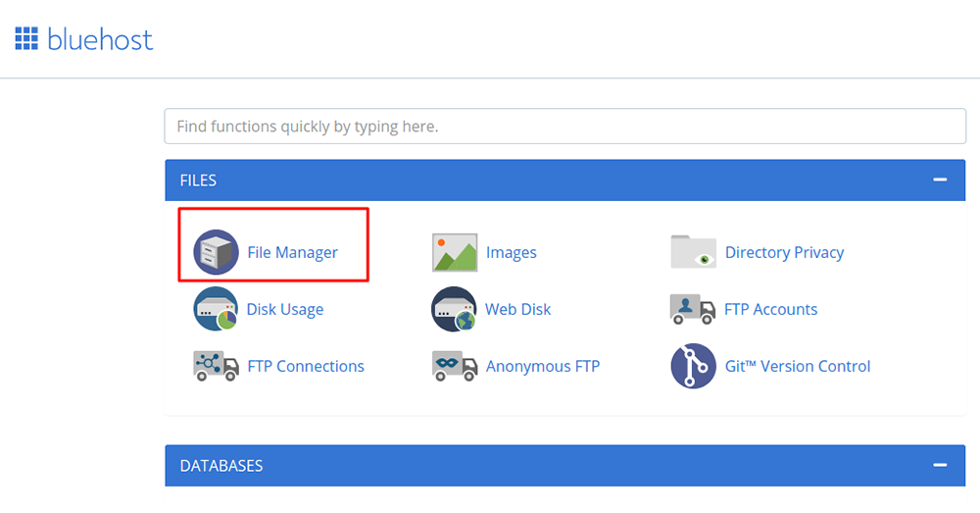Open the FTP Accounts link
Image resolution: width=980 pixels, height=513 pixels.
click(770, 309)
